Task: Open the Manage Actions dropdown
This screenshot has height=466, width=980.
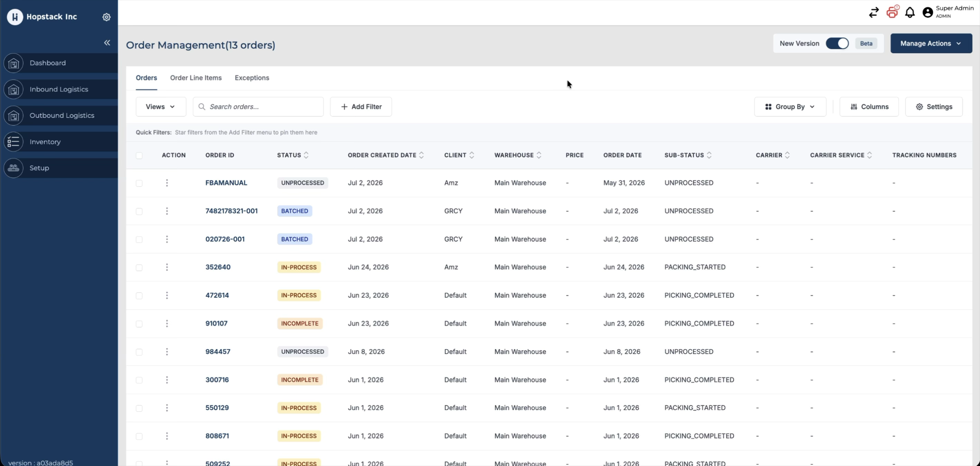Action: pyautogui.click(x=931, y=43)
